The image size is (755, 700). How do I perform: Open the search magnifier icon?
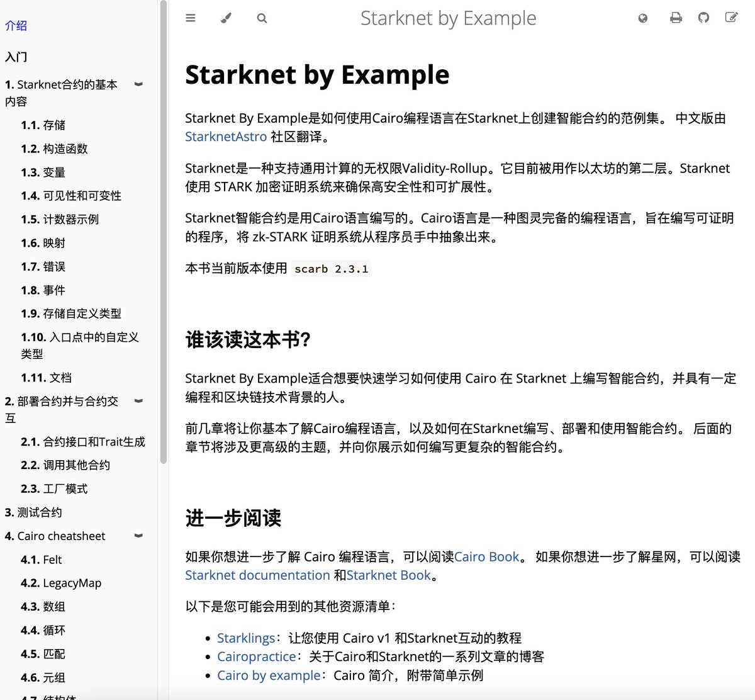262,18
